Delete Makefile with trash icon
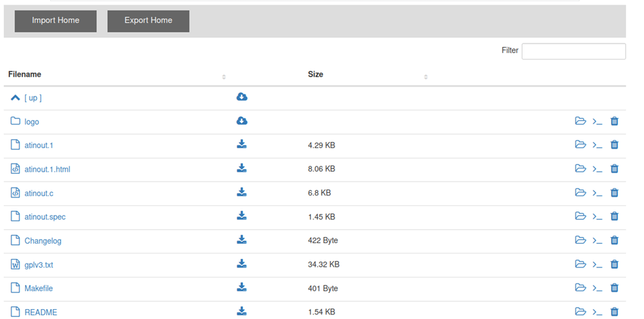644x319 pixels. 614,287
